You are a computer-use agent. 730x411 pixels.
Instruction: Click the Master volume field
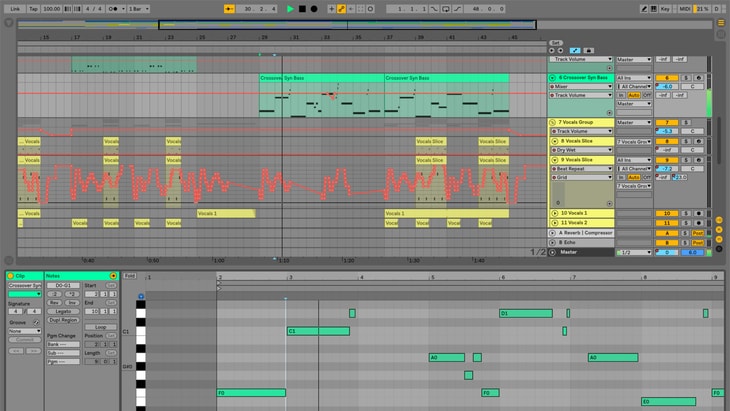[x=667, y=252]
